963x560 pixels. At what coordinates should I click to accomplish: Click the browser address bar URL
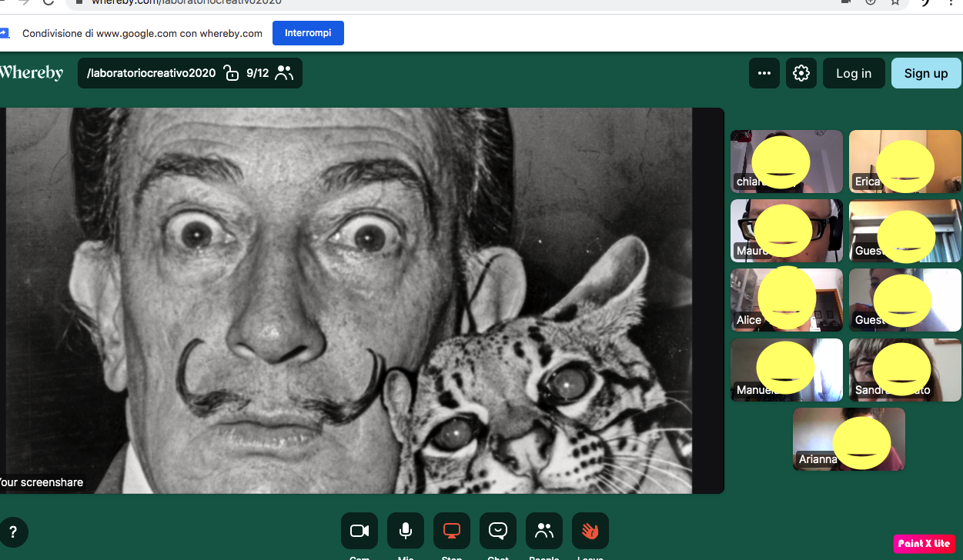186,2
